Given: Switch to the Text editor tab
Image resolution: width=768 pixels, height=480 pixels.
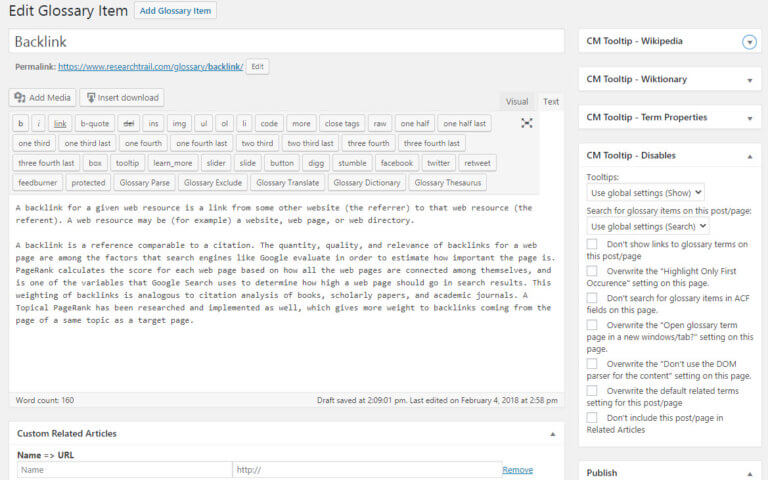Looking at the screenshot, I should coord(551,101).
